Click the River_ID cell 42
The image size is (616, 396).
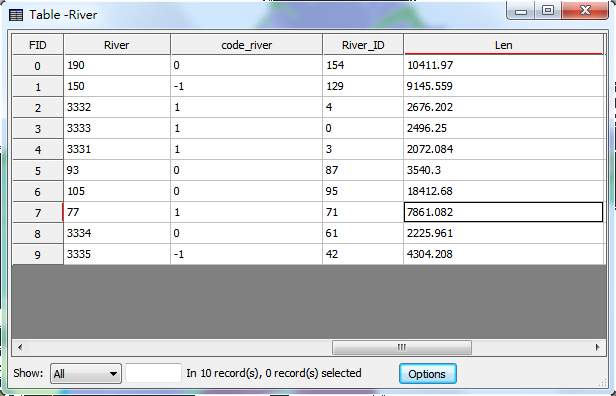(x=363, y=254)
